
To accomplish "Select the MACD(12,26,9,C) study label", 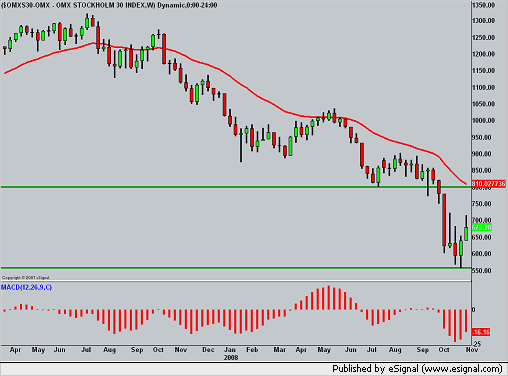I will tap(27, 287).
